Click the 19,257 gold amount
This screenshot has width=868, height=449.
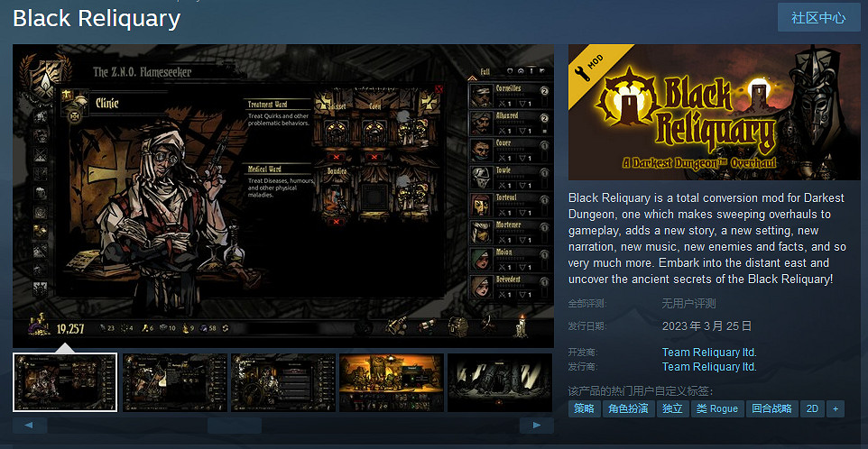(70, 330)
